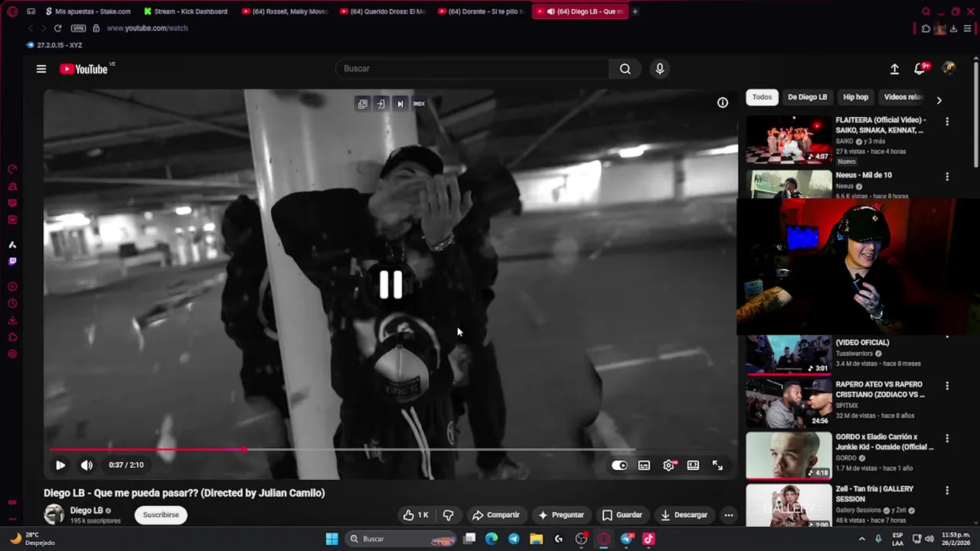This screenshot has width=980, height=551.
Task: Toggle the browser VPN badge
Action: pos(78,28)
